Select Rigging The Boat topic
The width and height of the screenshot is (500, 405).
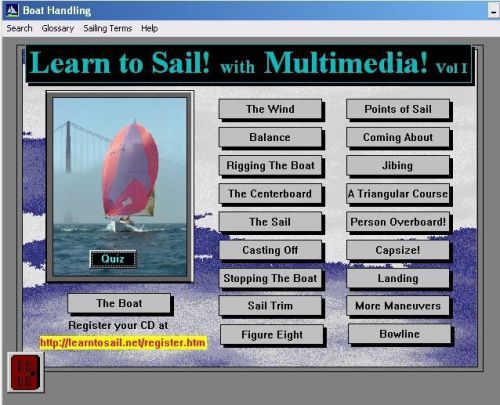270,165
